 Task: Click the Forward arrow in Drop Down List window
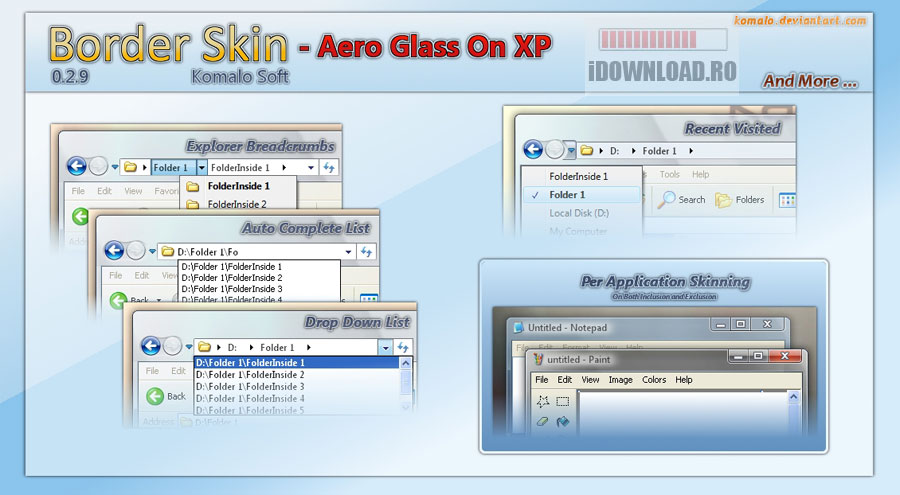click(x=172, y=346)
